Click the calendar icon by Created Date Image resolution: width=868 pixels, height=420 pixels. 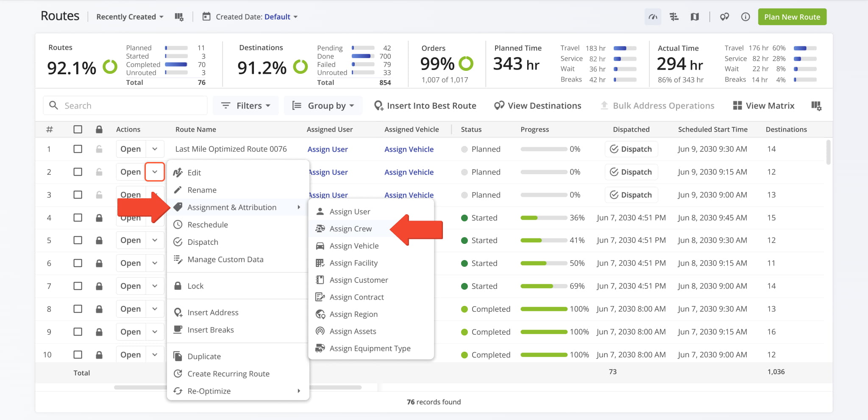(206, 17)
